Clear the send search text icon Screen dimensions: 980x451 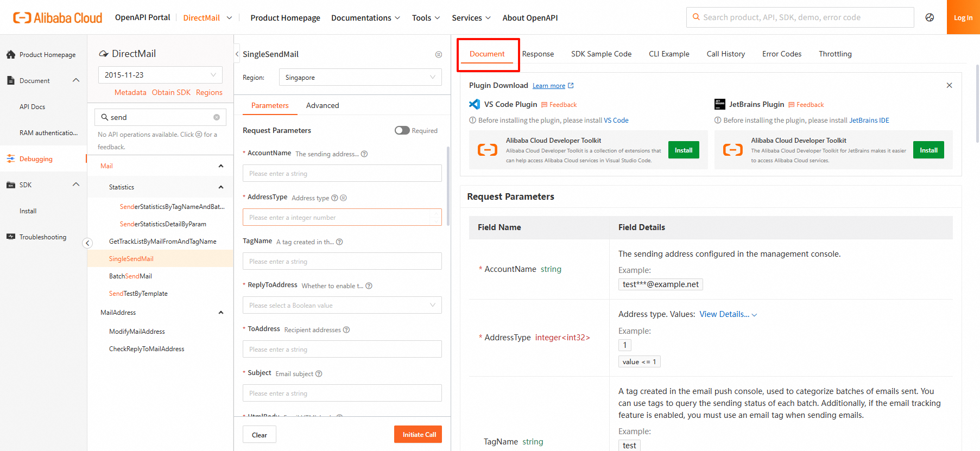(217, 117)
